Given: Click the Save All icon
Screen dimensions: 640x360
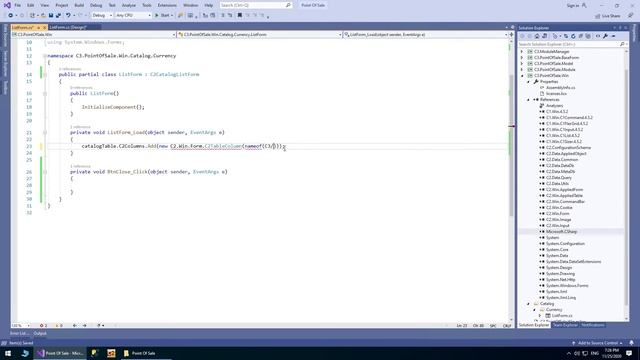Looking at the screenshot, I should click(x=58, y=16).
